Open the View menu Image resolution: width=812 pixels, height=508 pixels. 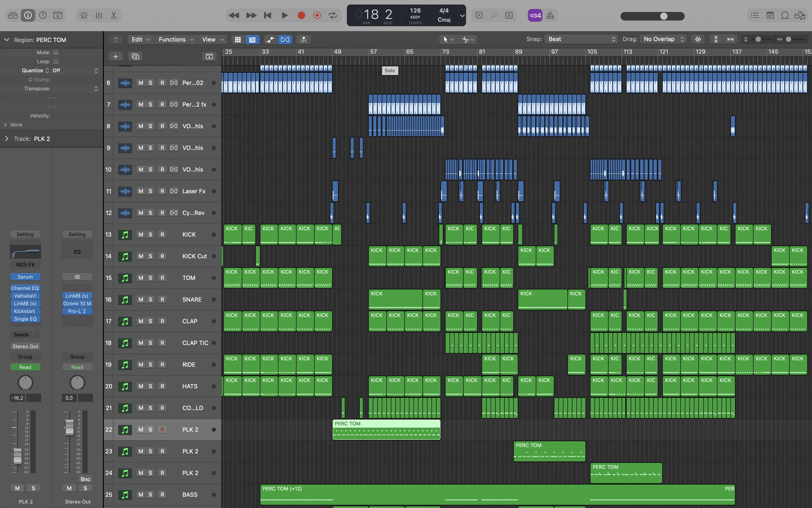pyautogui.click(x=212, y=40)
